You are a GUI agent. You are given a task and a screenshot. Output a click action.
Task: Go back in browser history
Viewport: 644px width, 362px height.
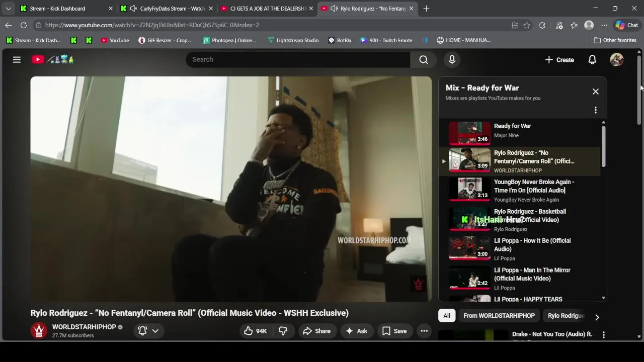[x=9, y=25]
